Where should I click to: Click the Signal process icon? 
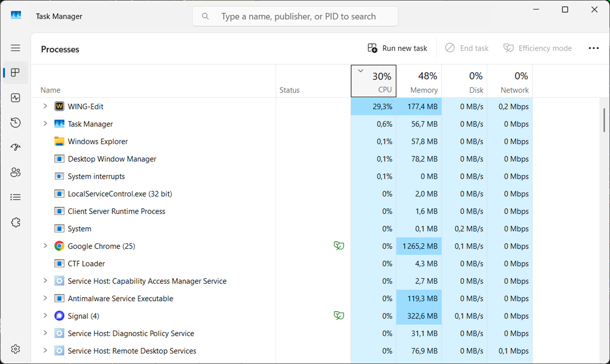tap(59, 316)
